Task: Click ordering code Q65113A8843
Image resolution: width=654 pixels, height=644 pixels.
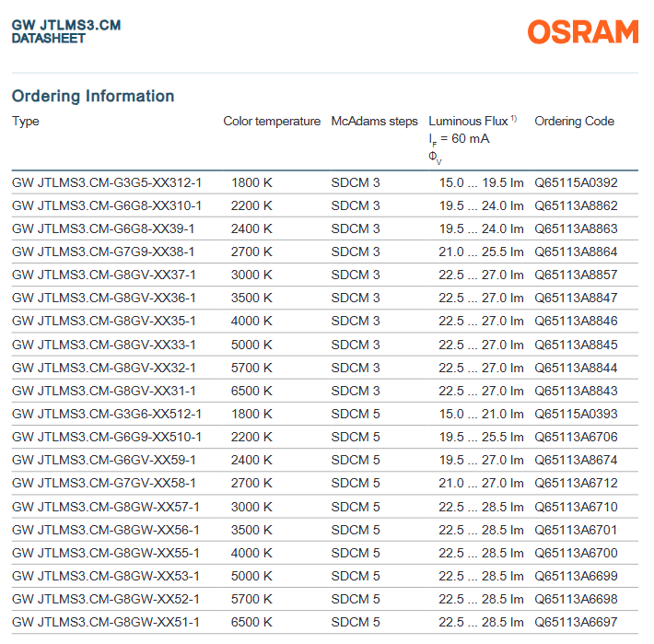Action: [x=576, y=391]
